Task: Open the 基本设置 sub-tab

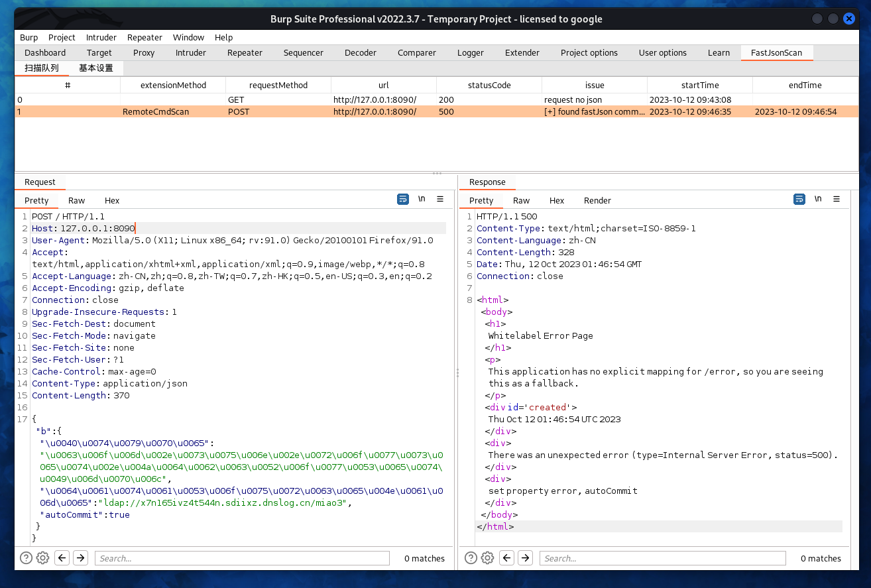Action: click(x=96, y=68)
